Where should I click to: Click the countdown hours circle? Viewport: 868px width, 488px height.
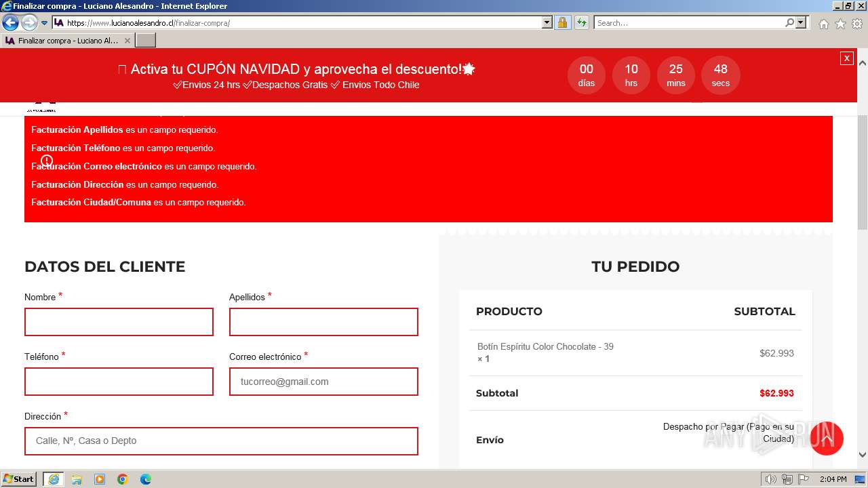[x=631, y=75]
